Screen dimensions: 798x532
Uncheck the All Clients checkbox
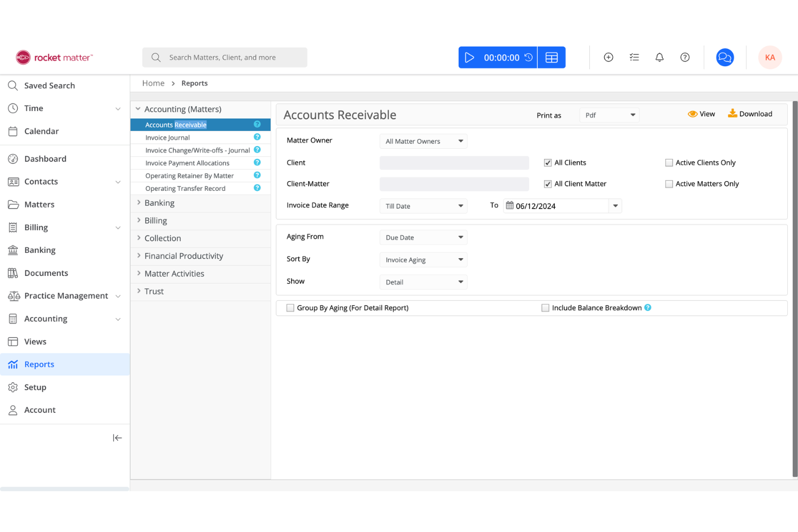pos(548,162)
